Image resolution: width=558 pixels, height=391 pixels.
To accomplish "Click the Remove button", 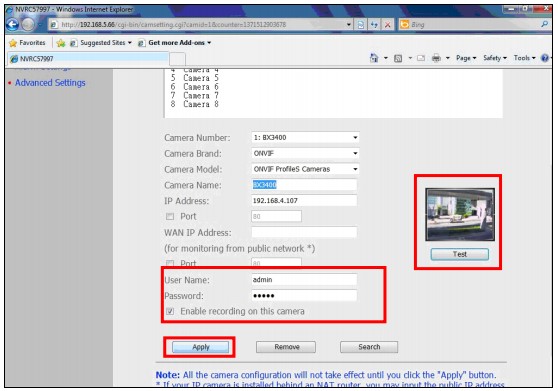I will click(286, 347).
